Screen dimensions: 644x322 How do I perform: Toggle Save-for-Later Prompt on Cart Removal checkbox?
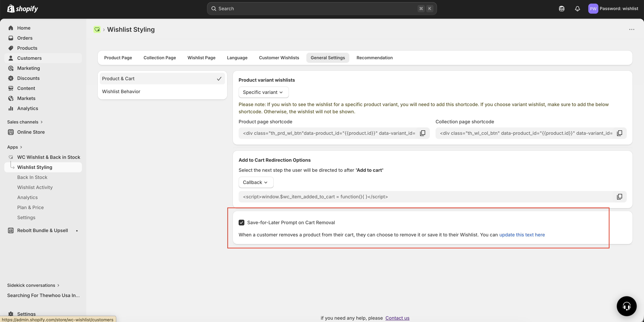click(241, 223)
